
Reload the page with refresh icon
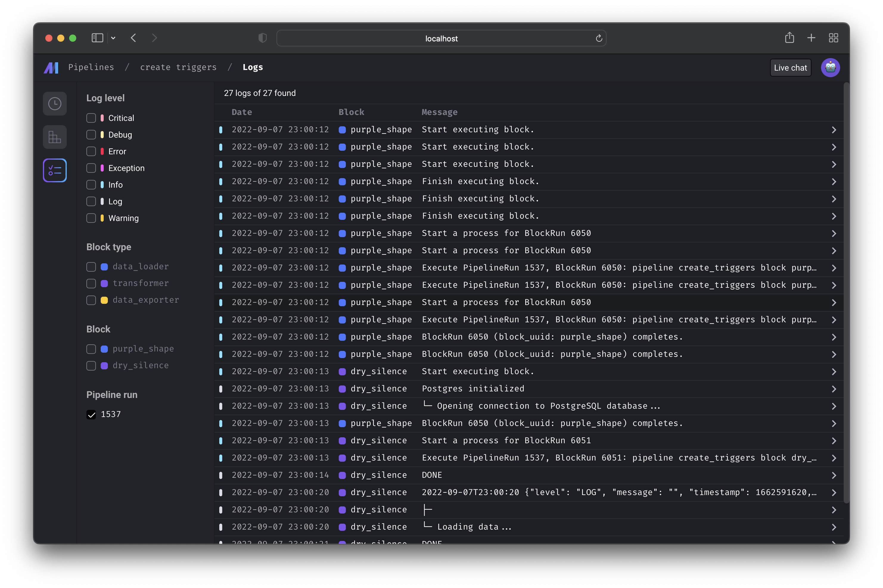tap(599, 38)
